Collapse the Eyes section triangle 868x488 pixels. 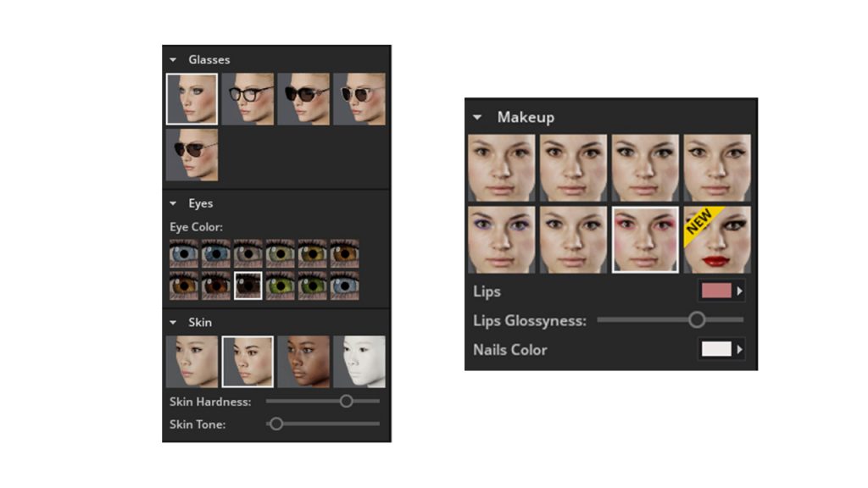click(173, 203)
